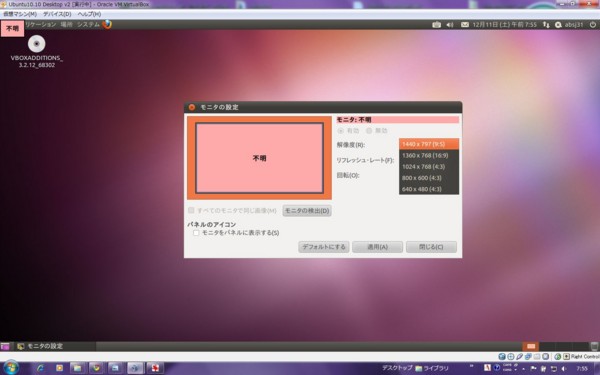
Task: Open the volume indicator in Ubuntu panel
Action: [x=450, y=24]
